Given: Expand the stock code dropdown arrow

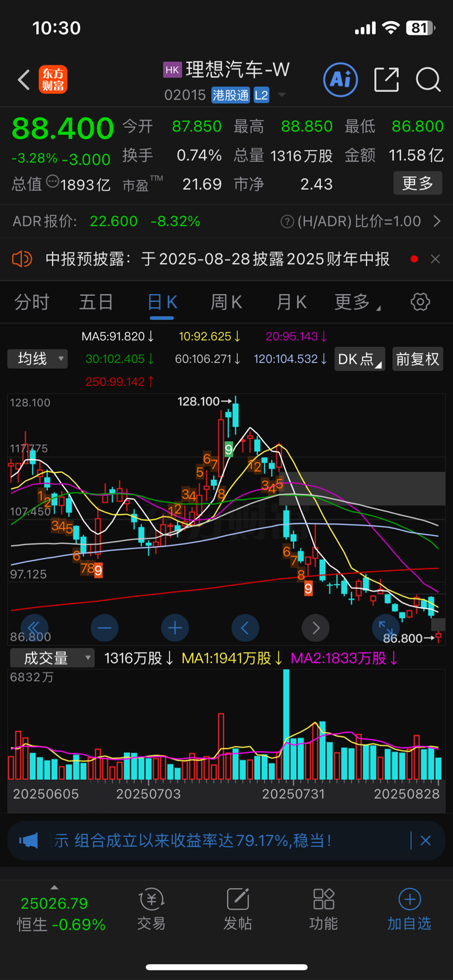Looking at the screenshot, I should click(x=282, y=95).
